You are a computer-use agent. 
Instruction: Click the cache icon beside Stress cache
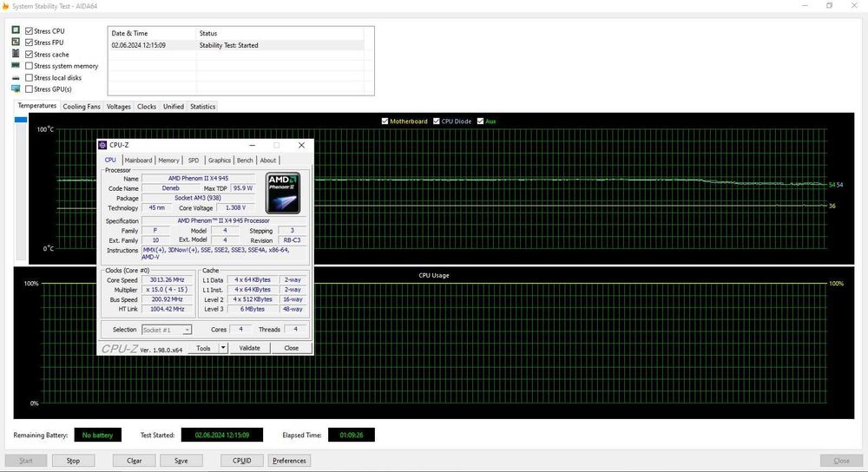16,53
